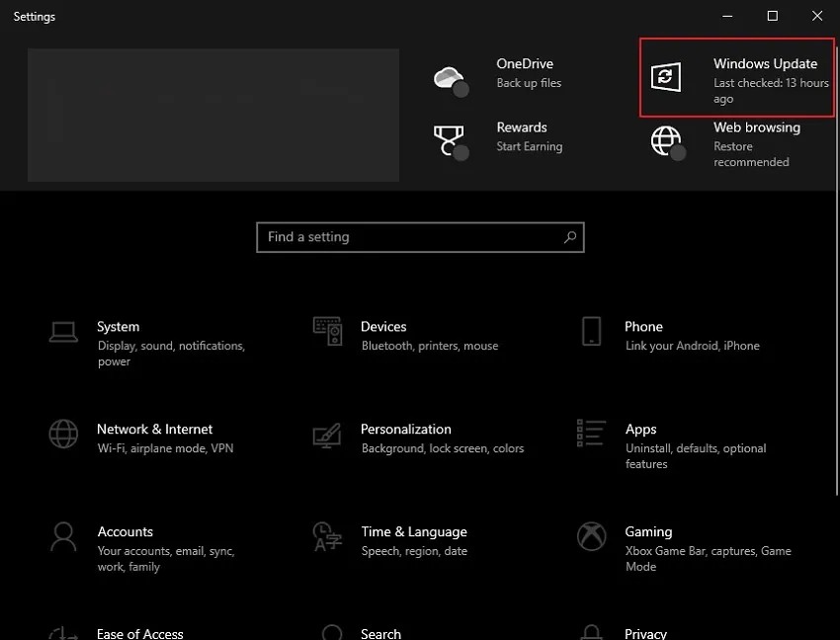Click the Web browsing globe icon

(667, 142)
